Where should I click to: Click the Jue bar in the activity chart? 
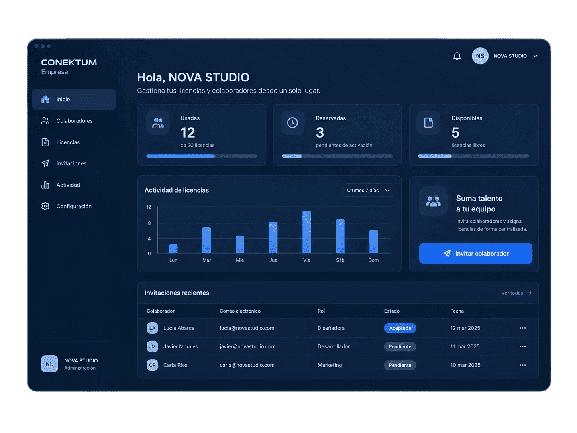(273, 238)
